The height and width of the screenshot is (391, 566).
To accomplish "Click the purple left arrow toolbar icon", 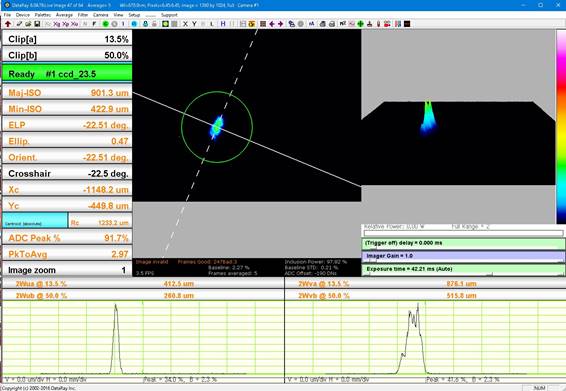I will tap(272, 24).
